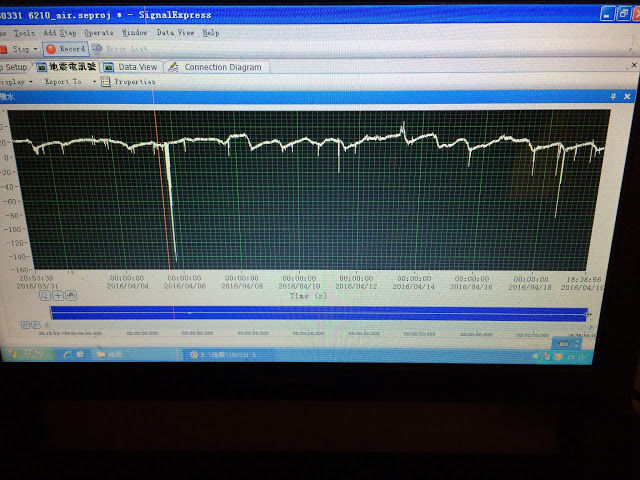Select the graph pan hand tool
Screen dimensions: 640x480
[x=71, y=296]
